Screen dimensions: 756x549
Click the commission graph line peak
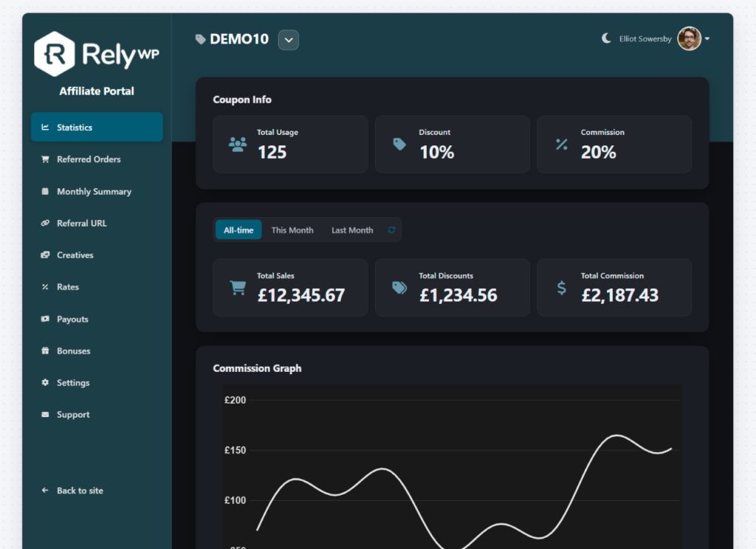(616, 435)
